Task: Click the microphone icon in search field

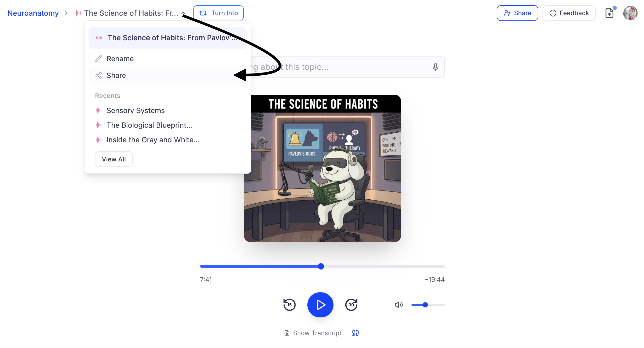Action: (435, 67)
